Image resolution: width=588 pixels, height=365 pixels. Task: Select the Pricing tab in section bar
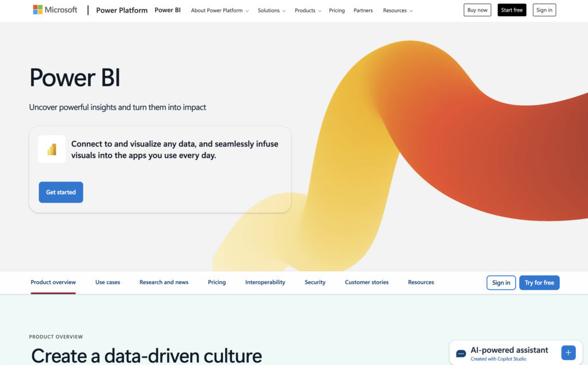[x=216, y=282]
